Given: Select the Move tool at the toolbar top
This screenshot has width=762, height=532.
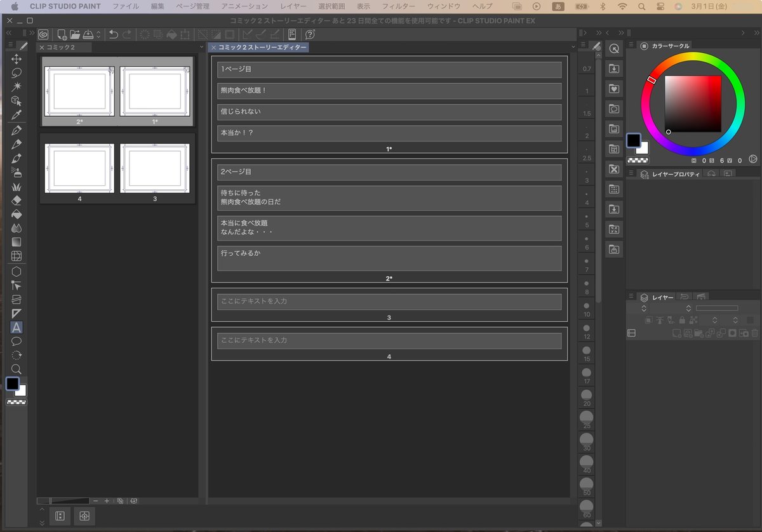Looking at the screenshot, I should click(17, 58).
